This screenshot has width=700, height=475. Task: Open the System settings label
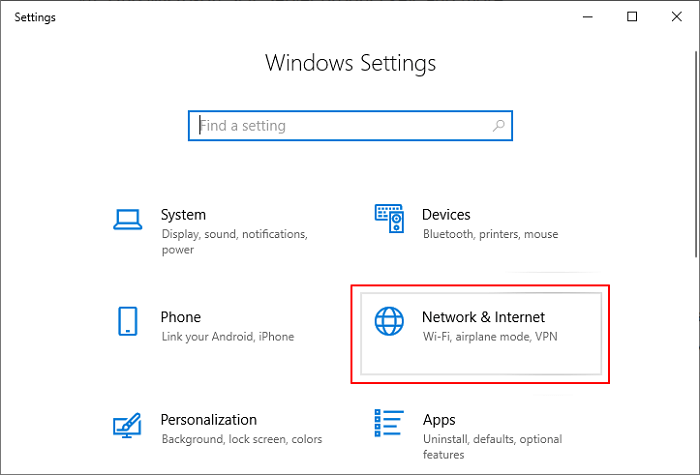(183, 214)
